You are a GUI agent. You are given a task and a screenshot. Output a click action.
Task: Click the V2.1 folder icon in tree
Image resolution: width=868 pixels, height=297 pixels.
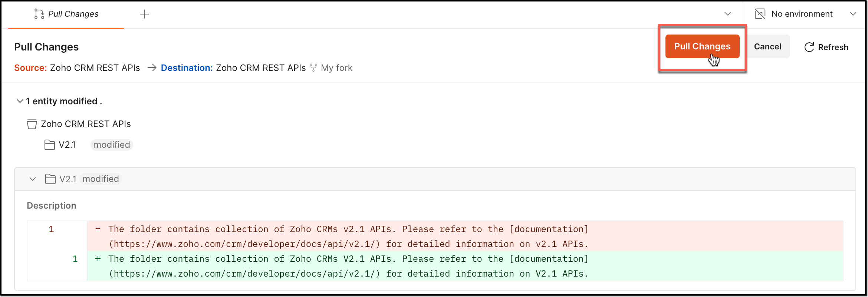[x=49, y=145]
